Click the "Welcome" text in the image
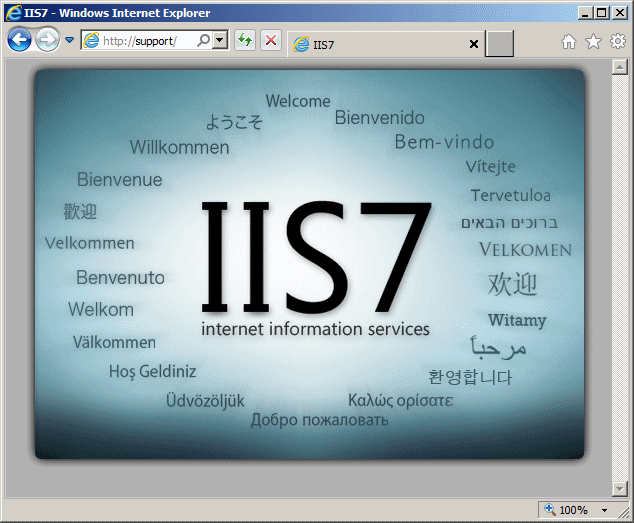Image resolution: width=634 pixels, height=523 pixels. (x=298, y=101)
